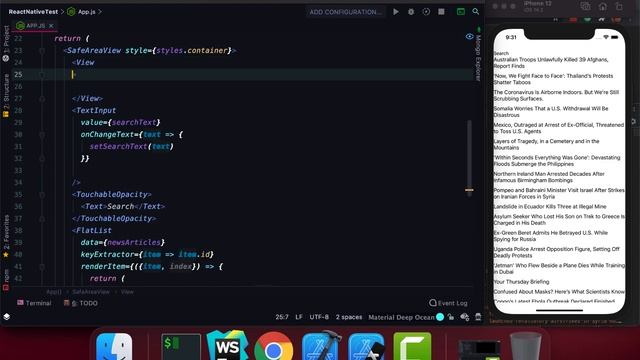Open the Terminal tool window
This screenshot has height=360, width=640.
34,303
